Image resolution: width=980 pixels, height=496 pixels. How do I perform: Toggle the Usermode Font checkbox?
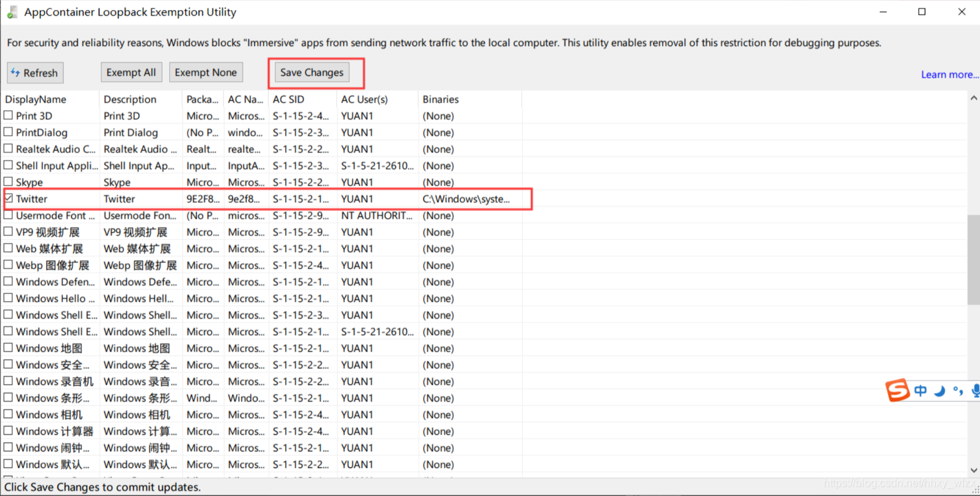8,215
